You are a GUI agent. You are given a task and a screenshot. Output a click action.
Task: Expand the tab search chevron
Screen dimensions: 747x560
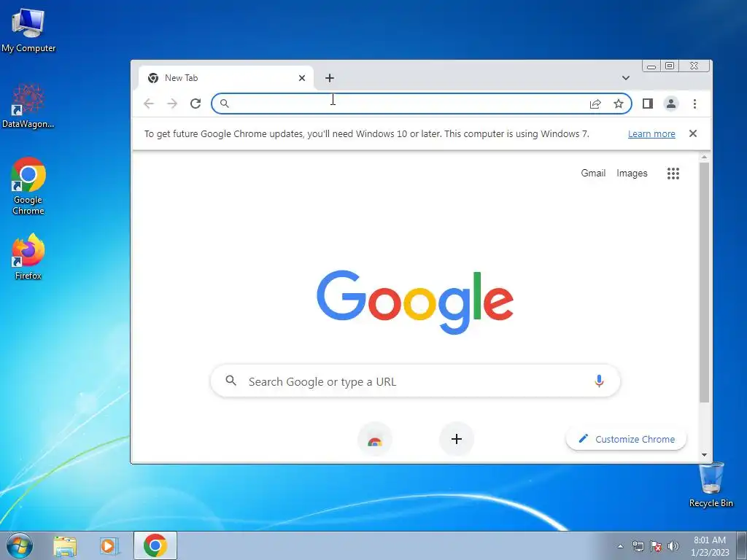[625, 77]
